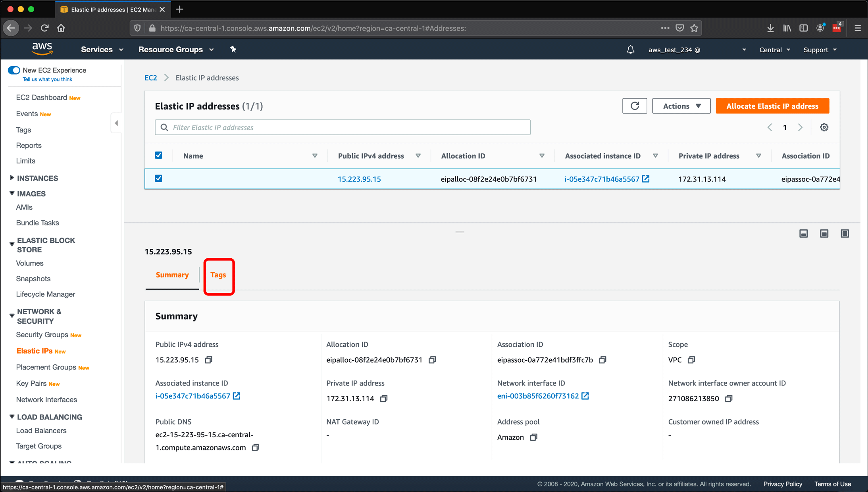Reload the browser page
868x492 pixels.
coord(44,28)
